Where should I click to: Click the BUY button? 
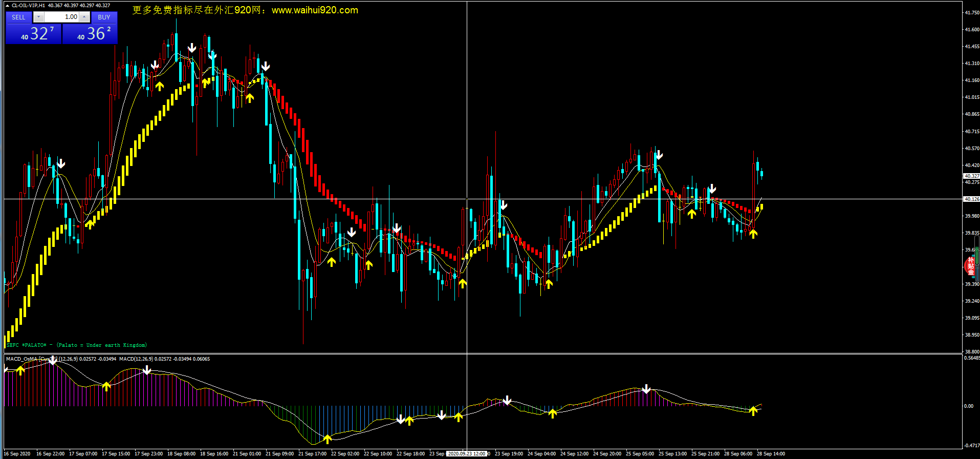coord(104,17)
